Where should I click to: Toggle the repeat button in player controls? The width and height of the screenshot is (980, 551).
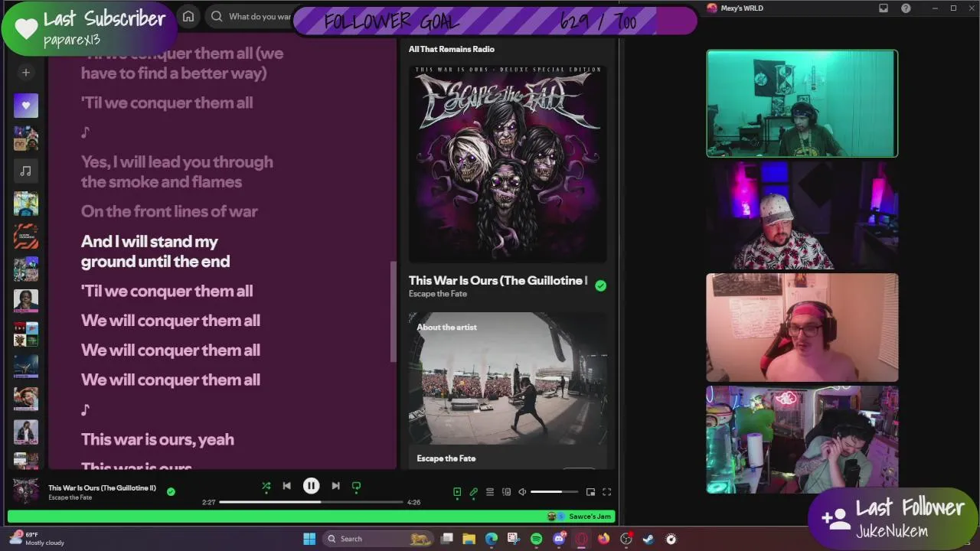[356, 486]
